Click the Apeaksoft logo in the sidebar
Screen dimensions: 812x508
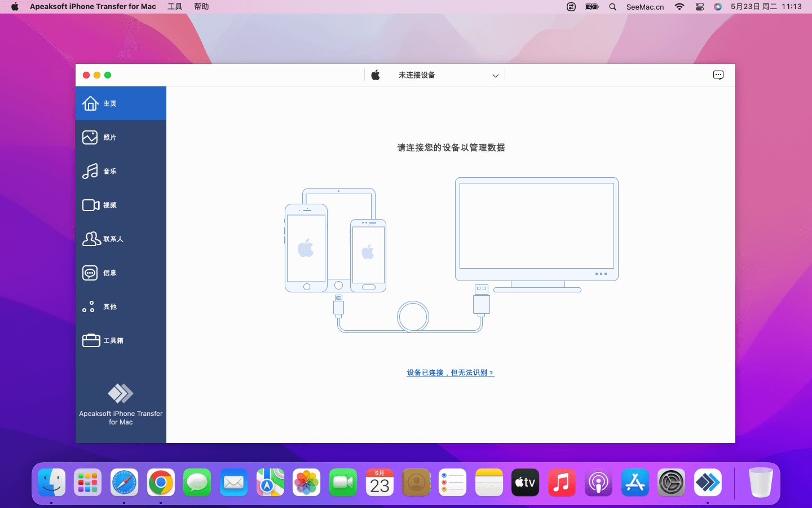tap(121, 393)
